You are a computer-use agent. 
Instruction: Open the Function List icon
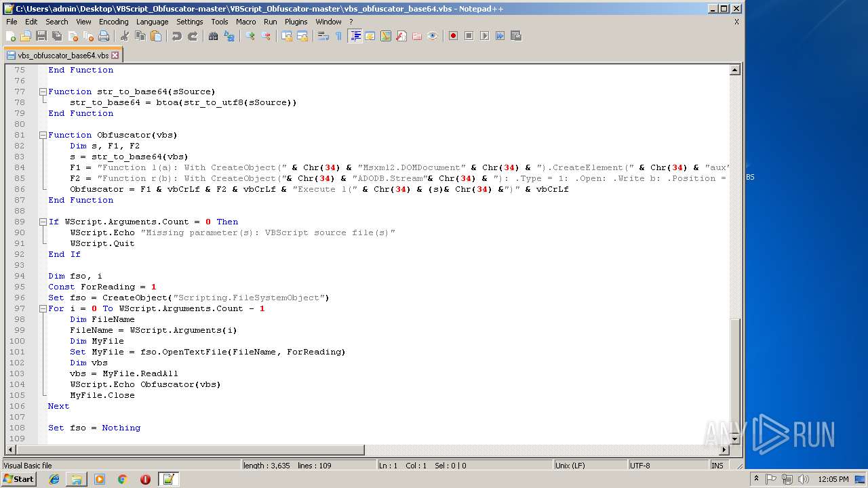(x=401, y=36)
